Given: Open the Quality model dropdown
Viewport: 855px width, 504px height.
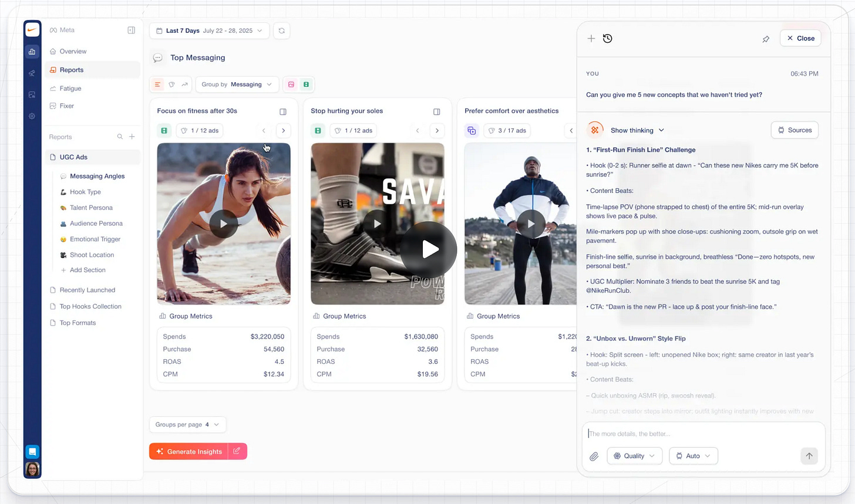Looking at the screenshot, I should click(x=634, y=456).
